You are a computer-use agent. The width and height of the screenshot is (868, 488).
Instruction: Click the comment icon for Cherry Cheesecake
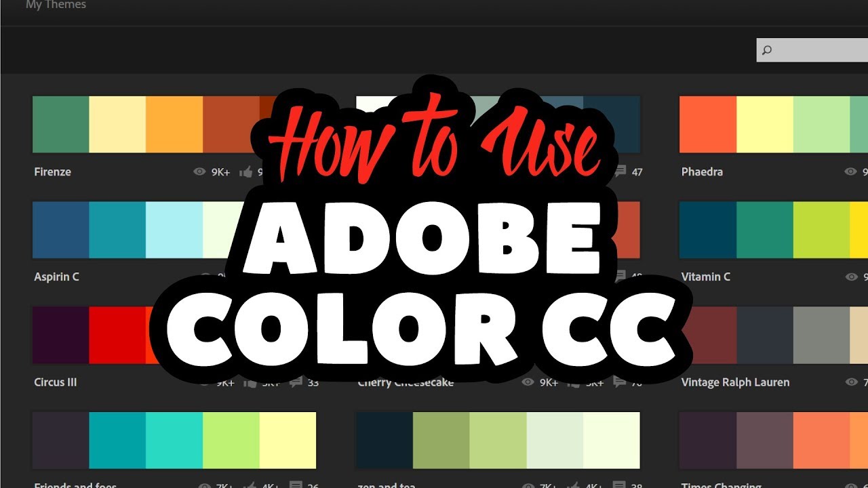[x=620, y=383]
